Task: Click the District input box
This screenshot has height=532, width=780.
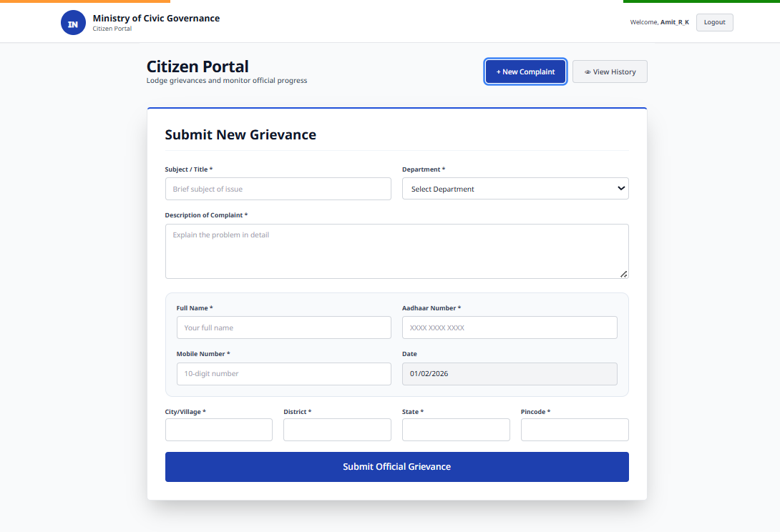Action: (x=337, y=429)
